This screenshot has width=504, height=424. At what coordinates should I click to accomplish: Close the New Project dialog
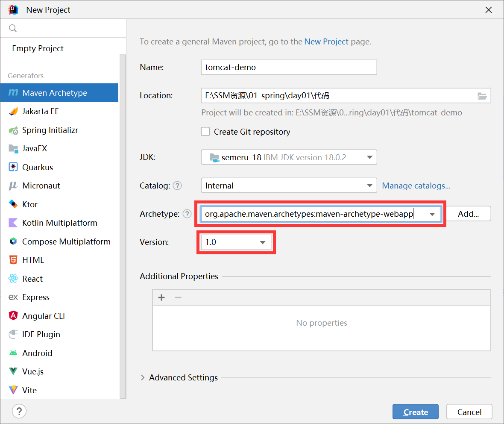pos(489,10)
